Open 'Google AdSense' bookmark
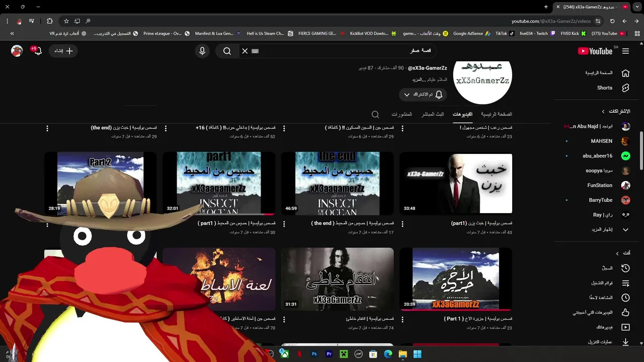This screenshot has height=362, width=644. click(471, 34)
